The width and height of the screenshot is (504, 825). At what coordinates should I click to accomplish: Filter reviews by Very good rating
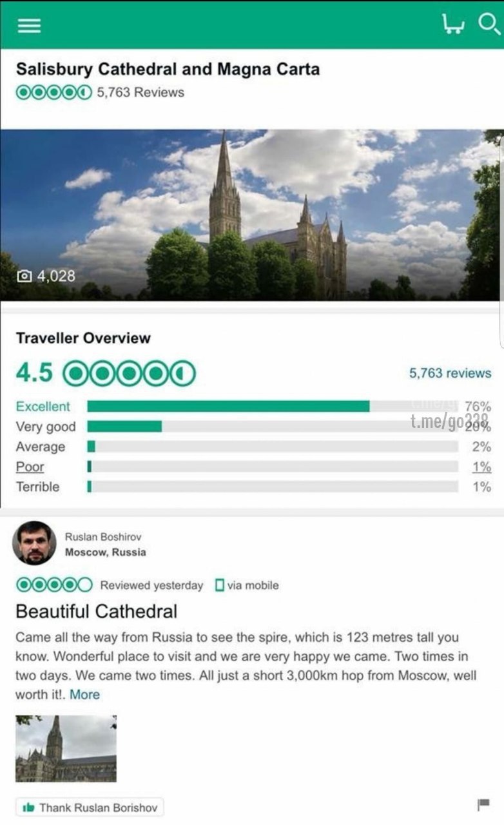point(45,427)
